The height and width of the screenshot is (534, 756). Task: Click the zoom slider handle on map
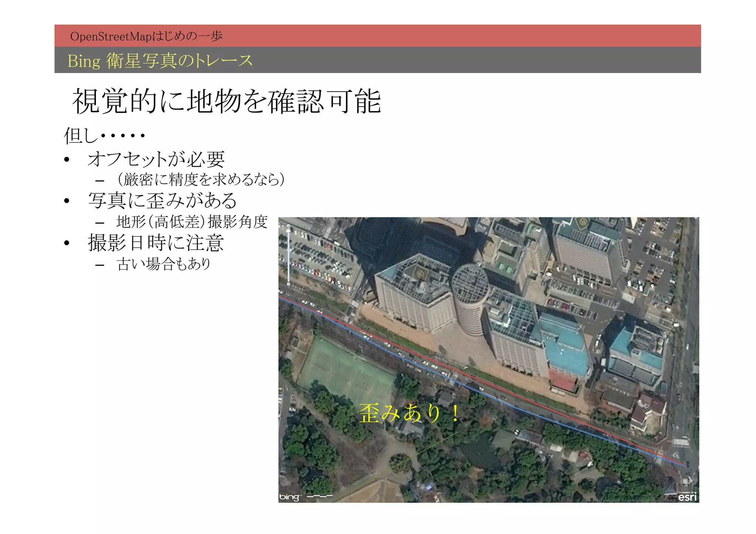[x=288, y=231]
